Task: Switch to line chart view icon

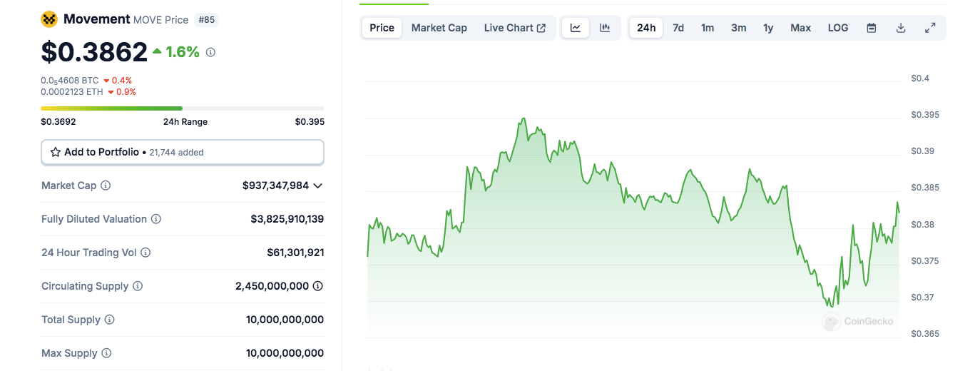Action: (576, 28)
